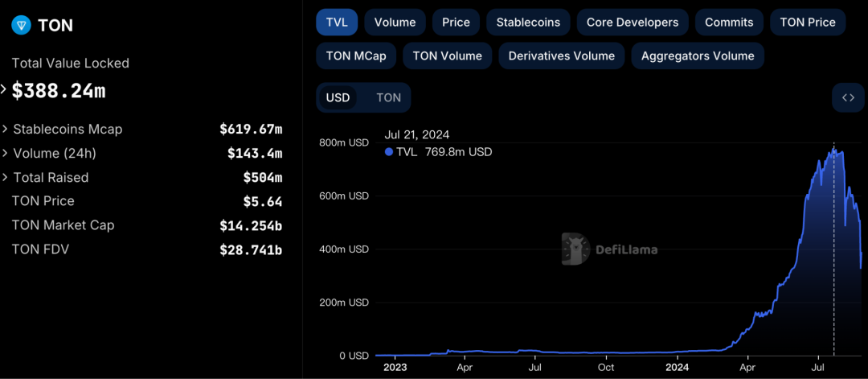Show the Price metric on chart
The image size is (868, 379).
456,23
